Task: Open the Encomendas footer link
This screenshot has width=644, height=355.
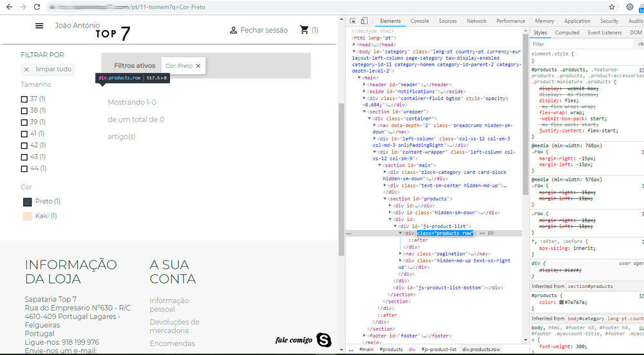Action: tap(172, 343)
